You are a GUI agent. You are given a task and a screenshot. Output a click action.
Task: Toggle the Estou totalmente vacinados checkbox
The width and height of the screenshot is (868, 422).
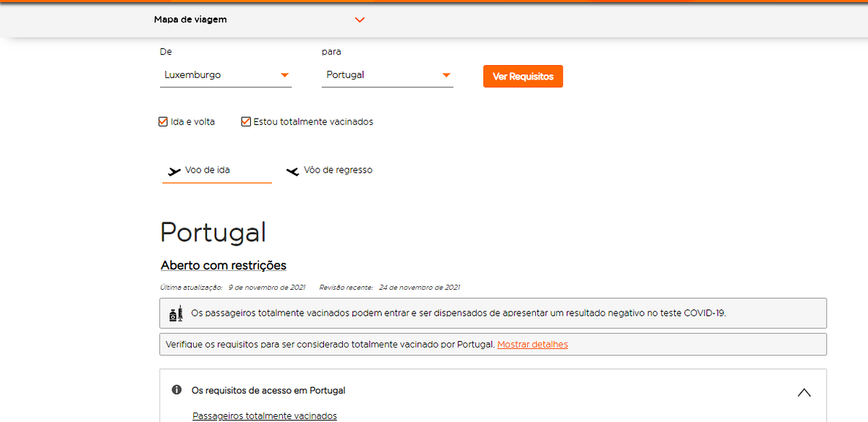(x=246, y=122)
